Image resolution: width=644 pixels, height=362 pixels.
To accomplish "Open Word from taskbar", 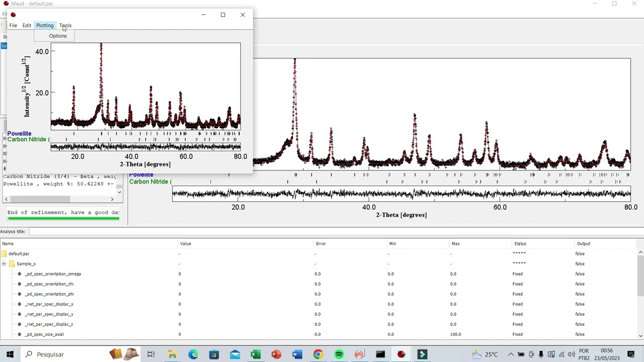I will 297,354.
